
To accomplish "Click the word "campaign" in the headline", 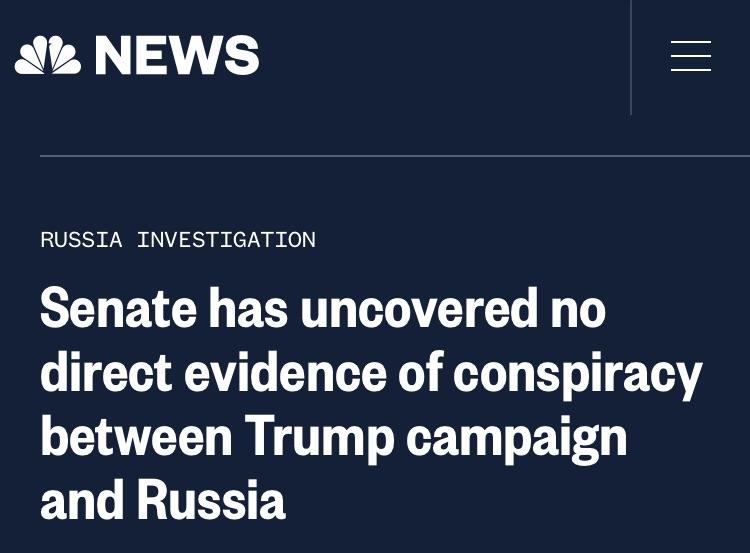I will 517,440.
